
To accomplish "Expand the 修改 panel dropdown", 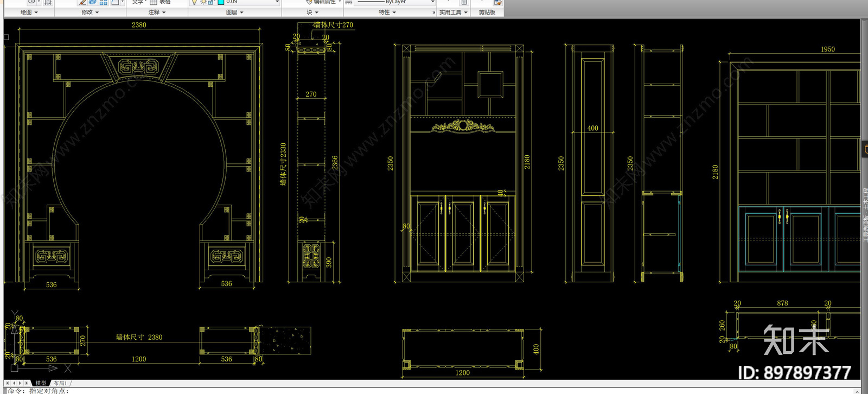I will [x=90, y=12].
